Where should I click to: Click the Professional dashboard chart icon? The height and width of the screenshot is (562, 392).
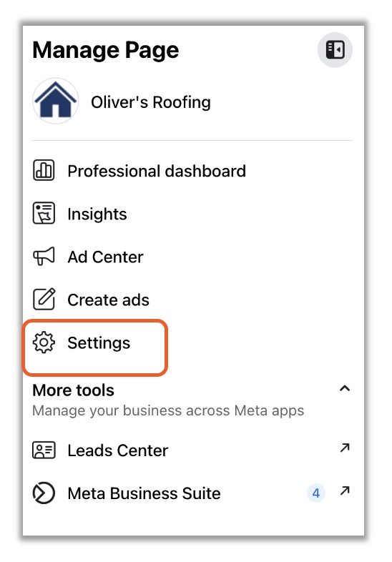44,170
